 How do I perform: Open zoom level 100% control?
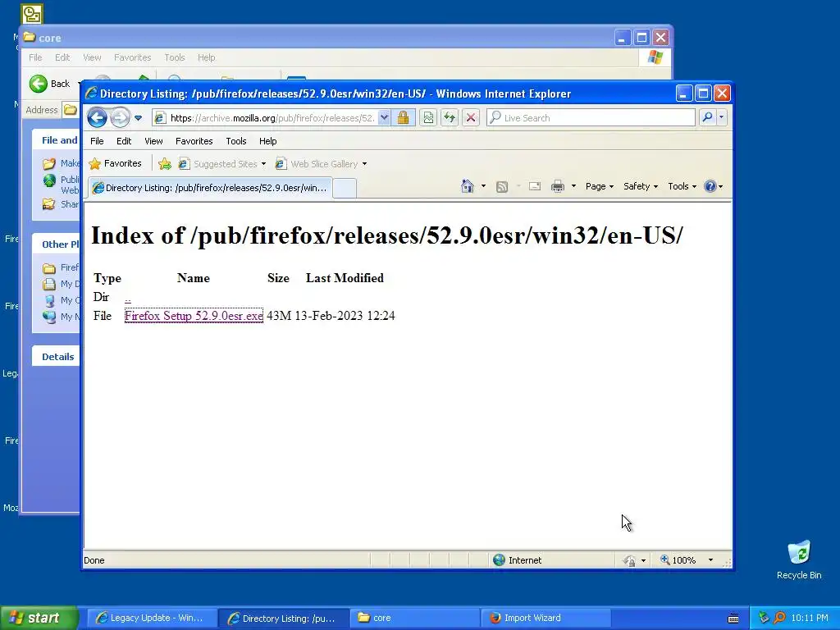[x=678, y=560]
